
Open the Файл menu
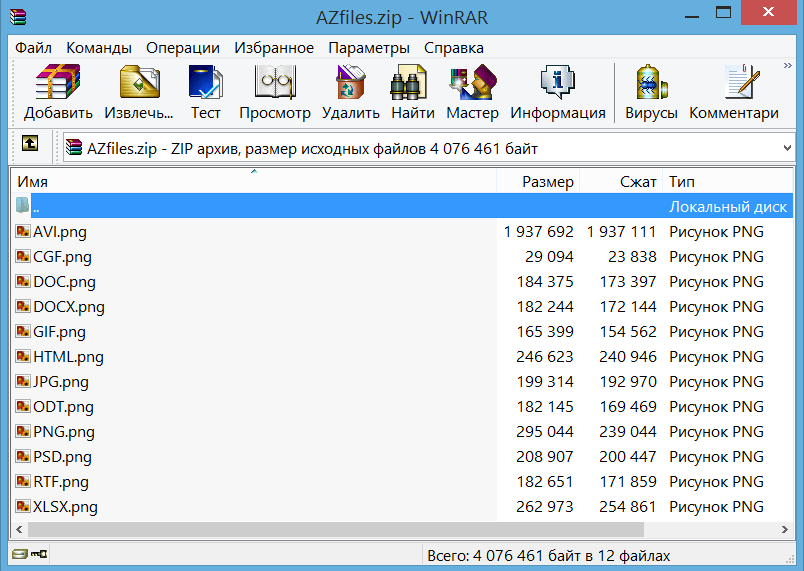[33, 48]
